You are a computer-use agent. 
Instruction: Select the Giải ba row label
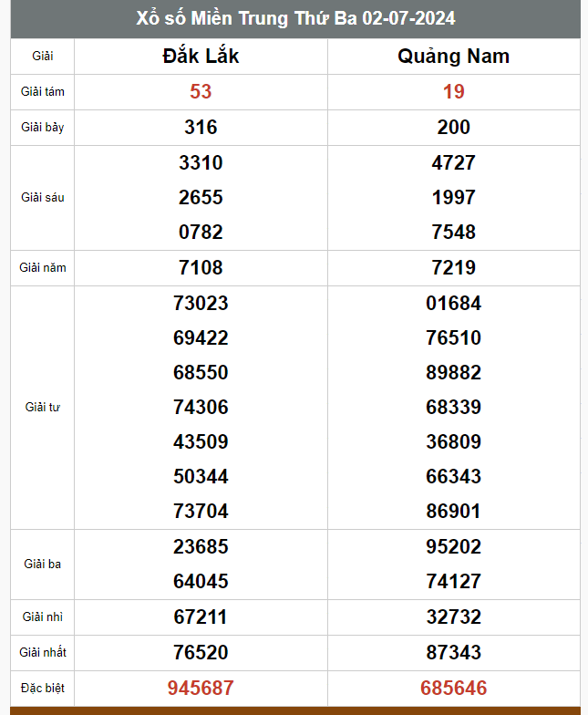point(42,564)
